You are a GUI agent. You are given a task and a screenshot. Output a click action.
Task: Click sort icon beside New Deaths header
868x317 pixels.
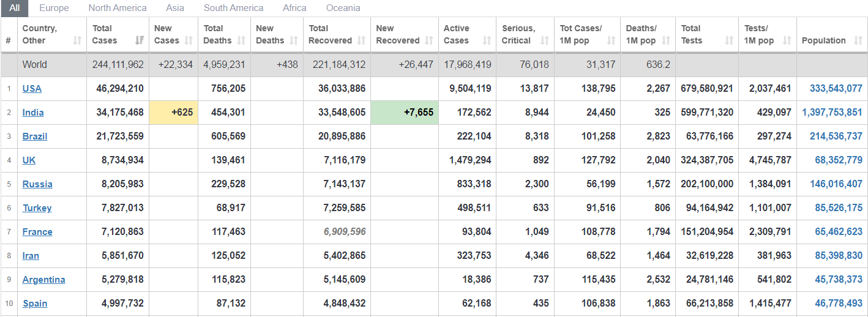pos(294,40)
